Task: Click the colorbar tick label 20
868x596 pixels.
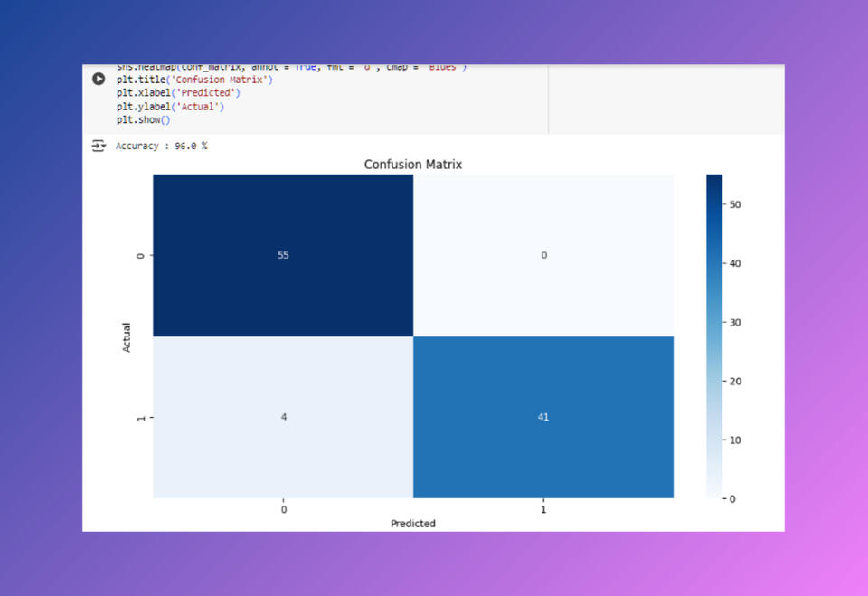Action: 735,381
